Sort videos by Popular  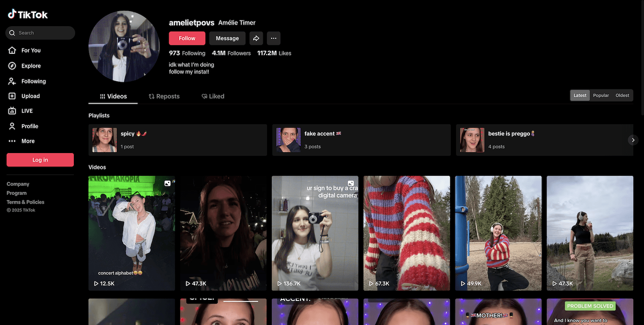click(601, 95)
